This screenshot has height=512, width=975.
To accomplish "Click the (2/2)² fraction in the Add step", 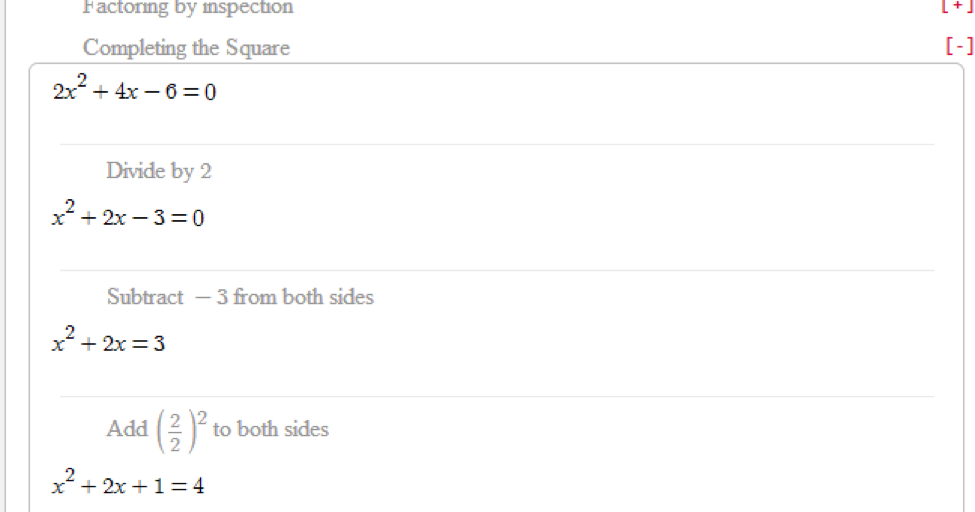I will click(x=181, y=431).
